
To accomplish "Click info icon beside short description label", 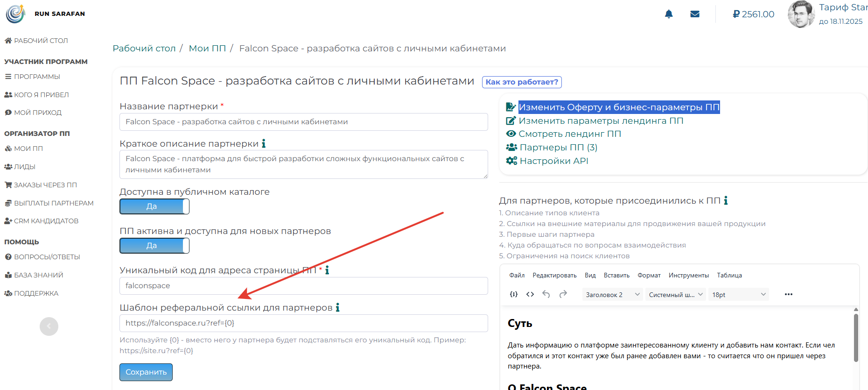I will click(264, 143).
